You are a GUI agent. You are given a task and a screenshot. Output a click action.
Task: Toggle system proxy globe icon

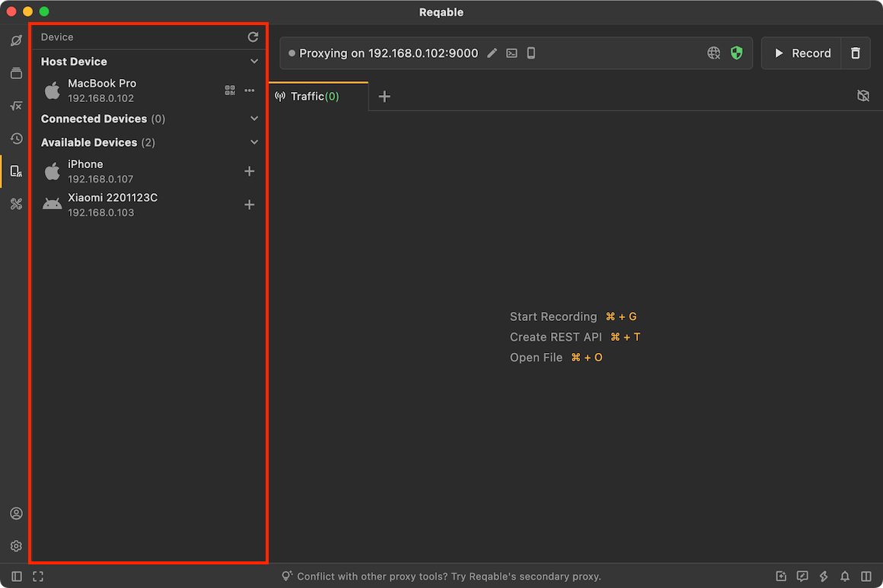click(713, 53)
